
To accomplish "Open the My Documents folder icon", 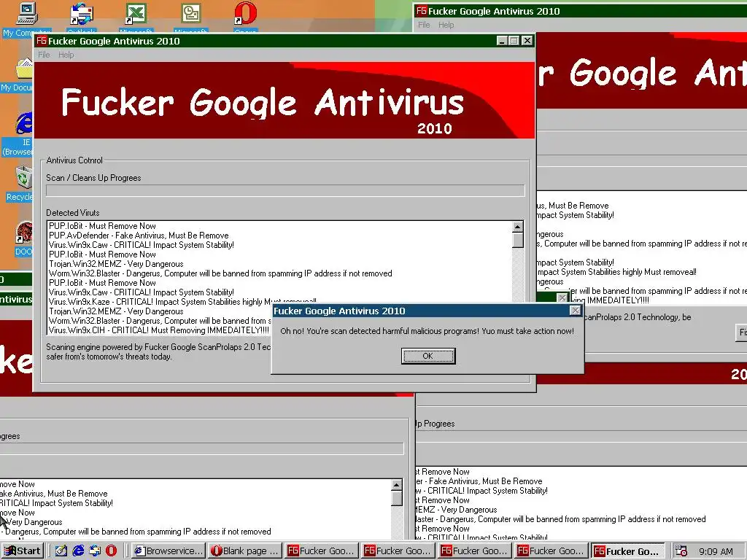I will click(24, 69).
